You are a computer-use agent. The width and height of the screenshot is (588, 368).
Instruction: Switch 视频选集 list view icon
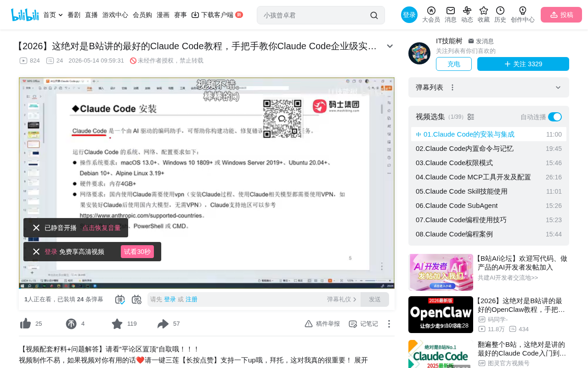pyautogui.click(x=471, y=117)
